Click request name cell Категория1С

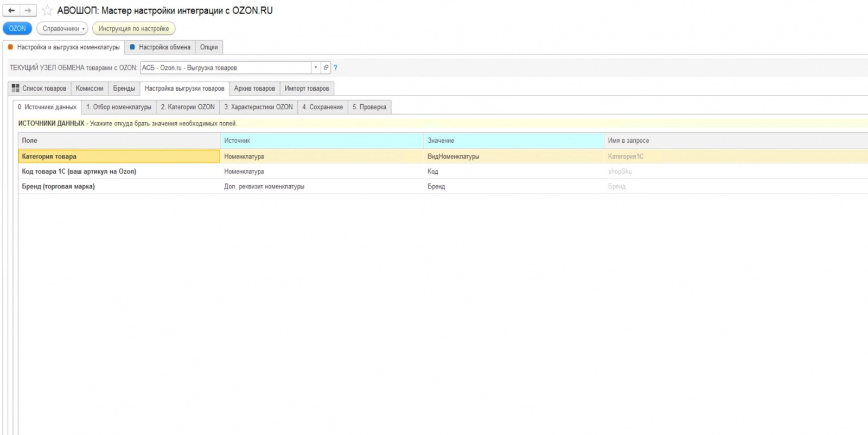pos(736,156)
